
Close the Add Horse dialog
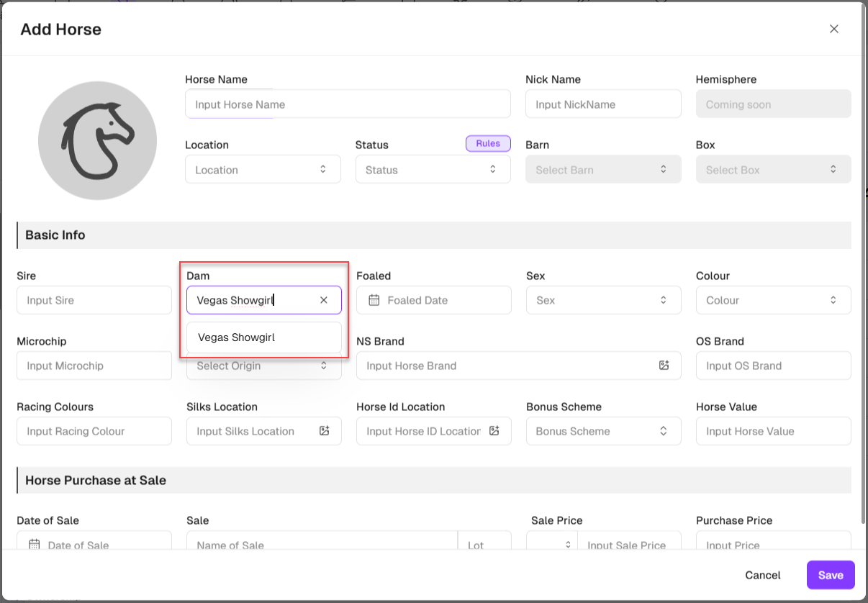pyautogui.click(x=834, y=30)
